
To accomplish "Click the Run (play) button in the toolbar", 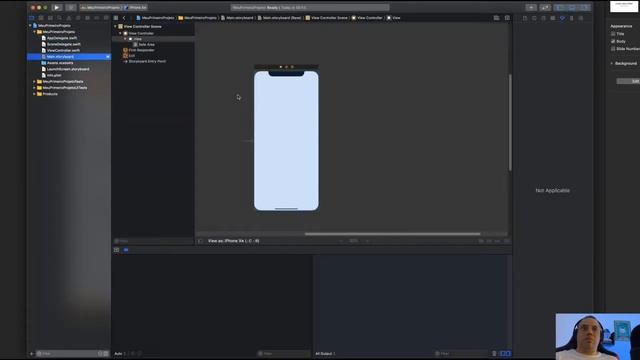I will 57,7.
